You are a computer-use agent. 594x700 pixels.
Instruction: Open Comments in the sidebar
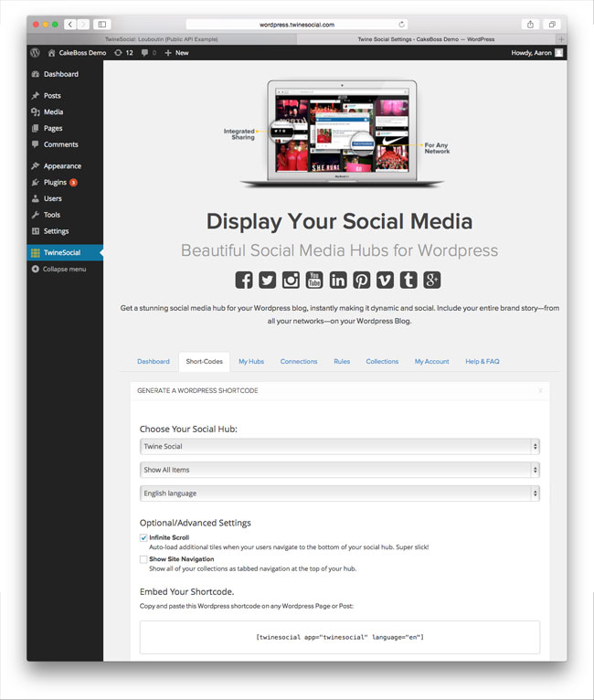pyautogui.click(x=65, y=144)
